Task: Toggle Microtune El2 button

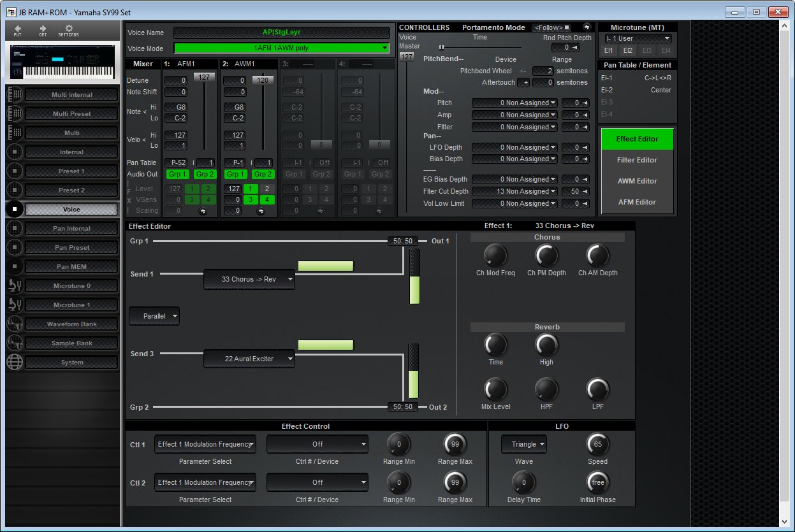Action: click(628, 50)
